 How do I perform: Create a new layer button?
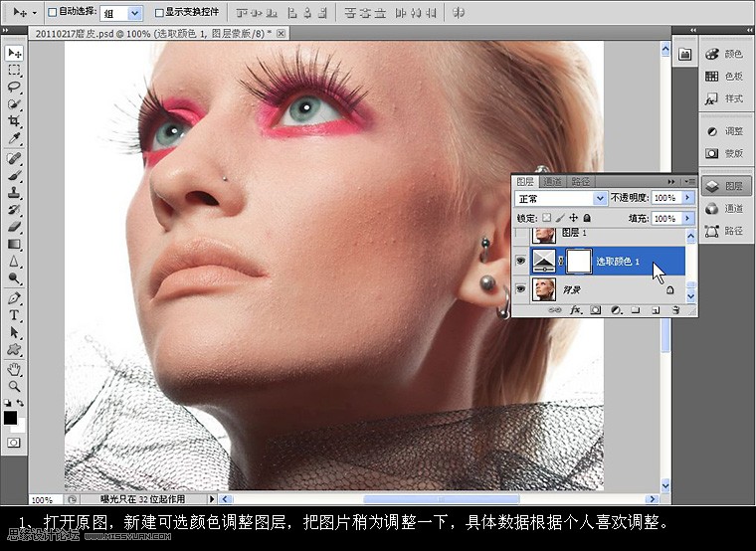656,310
